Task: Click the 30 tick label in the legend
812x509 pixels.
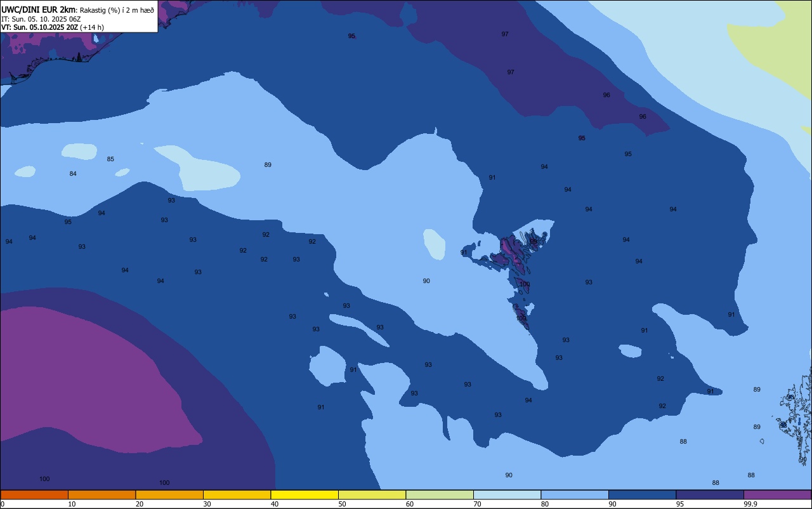Action: [207, 504]
